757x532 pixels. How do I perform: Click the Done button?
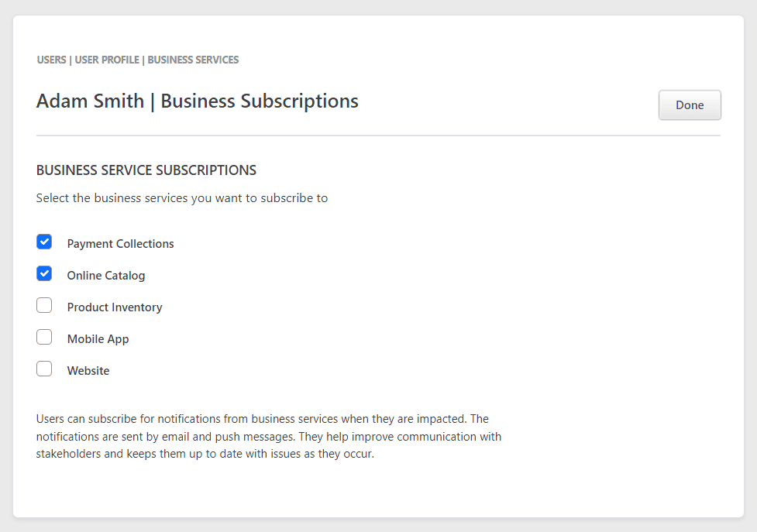tap(690, 105)
